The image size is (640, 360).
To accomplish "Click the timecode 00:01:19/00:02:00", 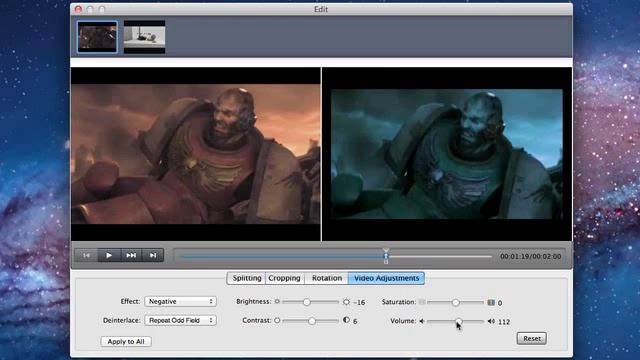I will point(531,256).
